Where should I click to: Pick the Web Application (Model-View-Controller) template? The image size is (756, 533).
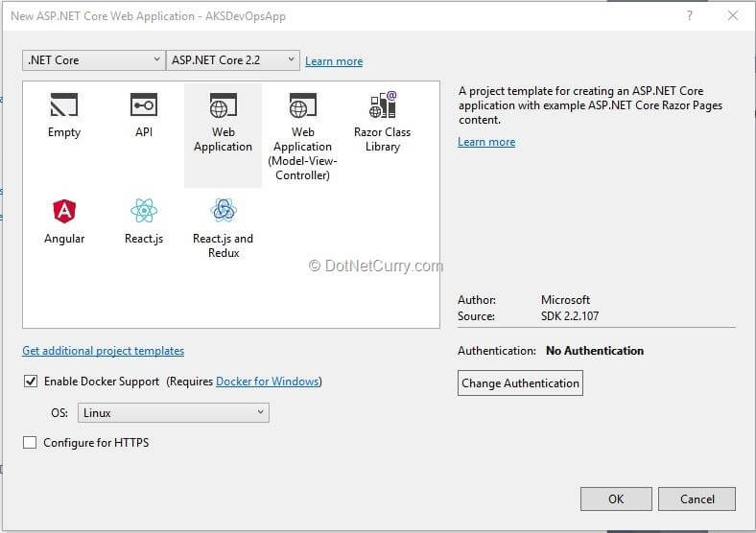click(303, 135)
